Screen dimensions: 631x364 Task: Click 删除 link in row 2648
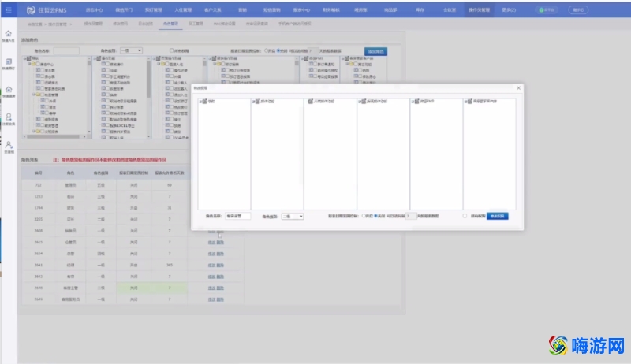pyautogui.click(x=220, y=288)
